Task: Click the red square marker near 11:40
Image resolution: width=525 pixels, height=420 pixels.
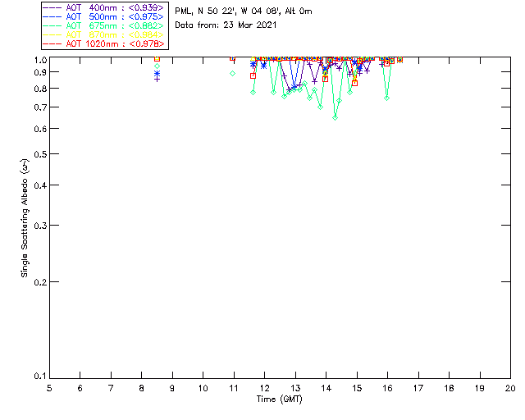Action: 253,76
